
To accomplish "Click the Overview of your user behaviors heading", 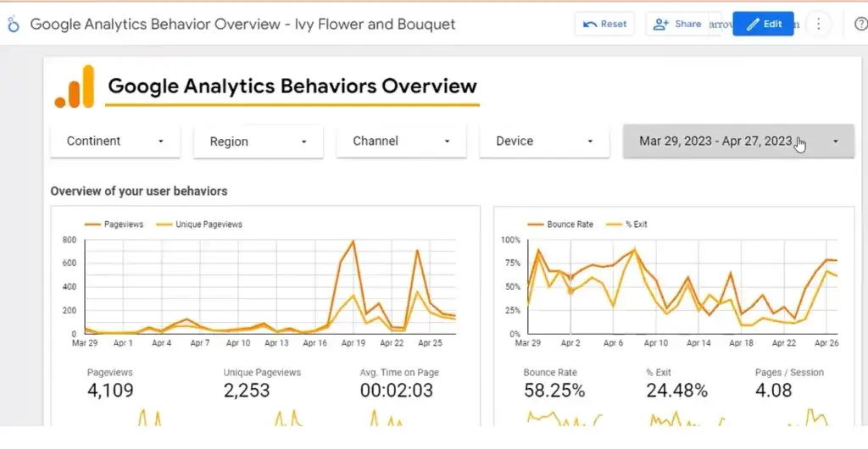I will coord(139,191).
